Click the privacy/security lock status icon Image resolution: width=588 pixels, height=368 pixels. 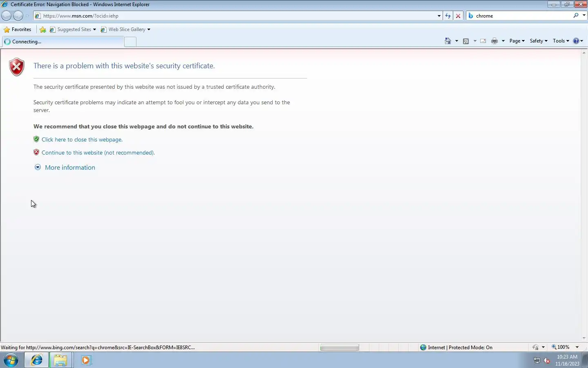point(536,347)
